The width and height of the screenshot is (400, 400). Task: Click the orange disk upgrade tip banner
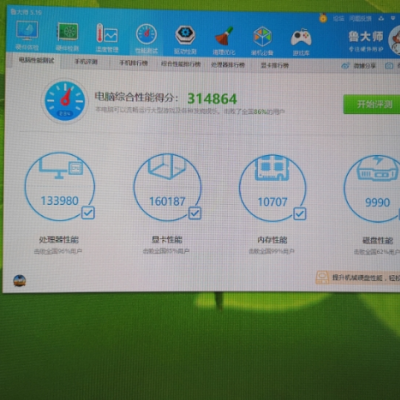358,277
